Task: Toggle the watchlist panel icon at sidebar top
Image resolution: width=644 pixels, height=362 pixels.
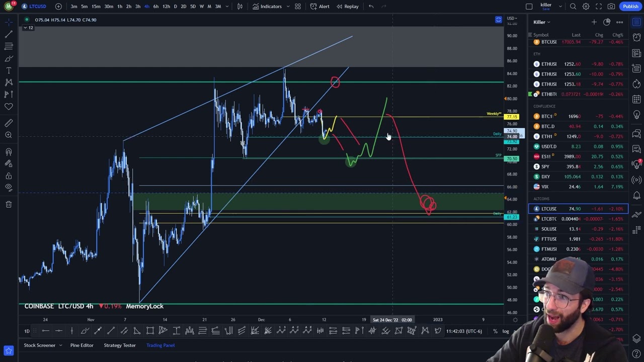Action: click(x=636, y=22)
